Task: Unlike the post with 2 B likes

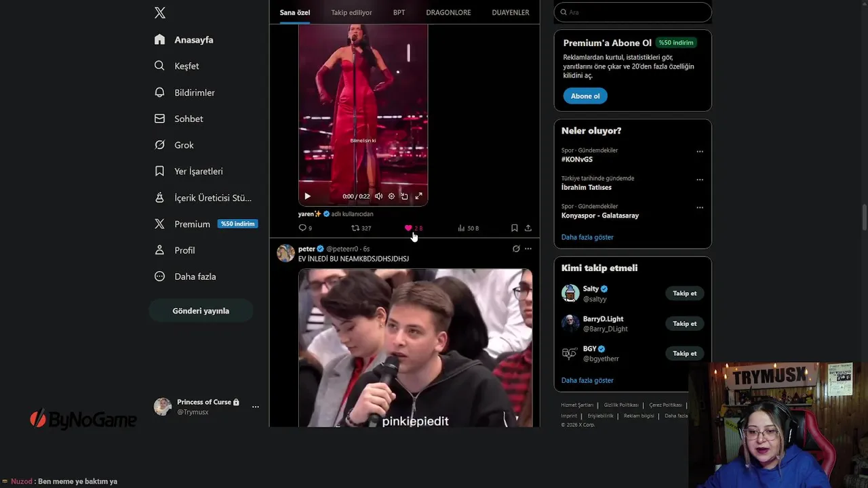Action: point(413,228)
